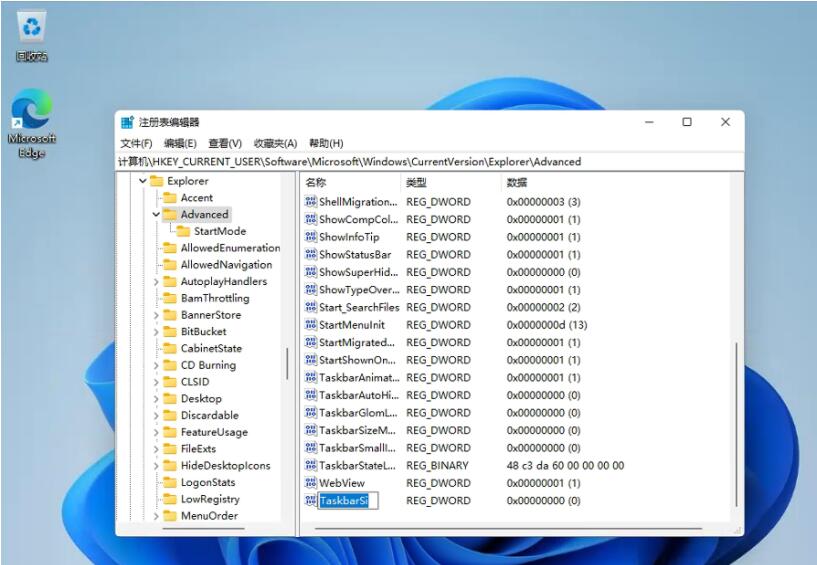This screenshot has height=565, width=817.
Task: Select the HideDesktopIcons key
Action: 226,465
